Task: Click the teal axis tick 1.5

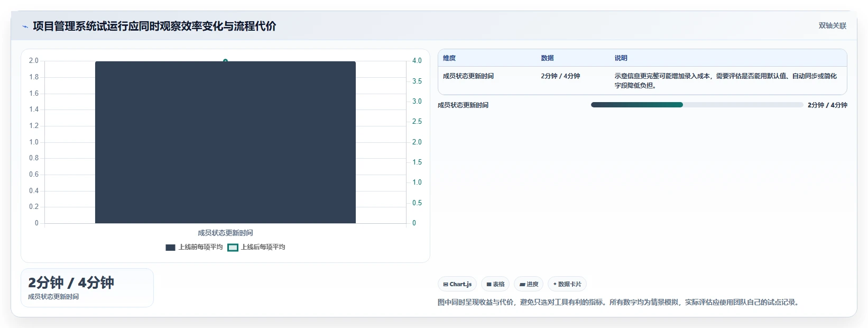Action: pyautogui.click(x=417, y=162)
